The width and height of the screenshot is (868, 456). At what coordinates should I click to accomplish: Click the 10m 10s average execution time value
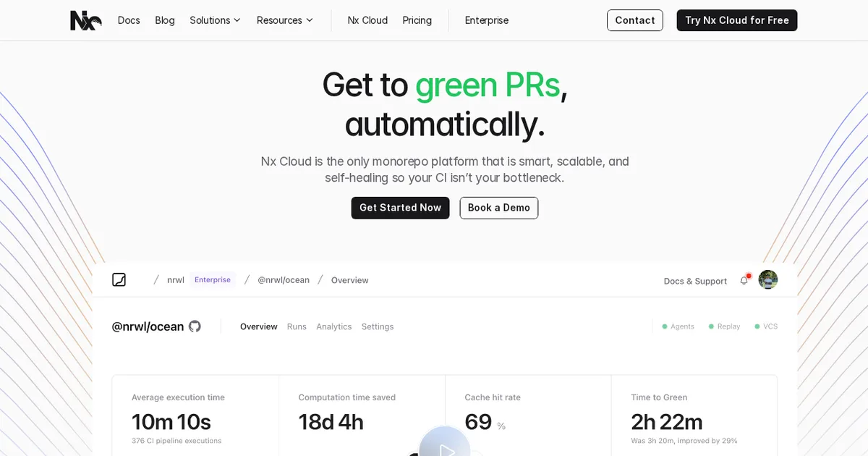(x=171, y=421)
